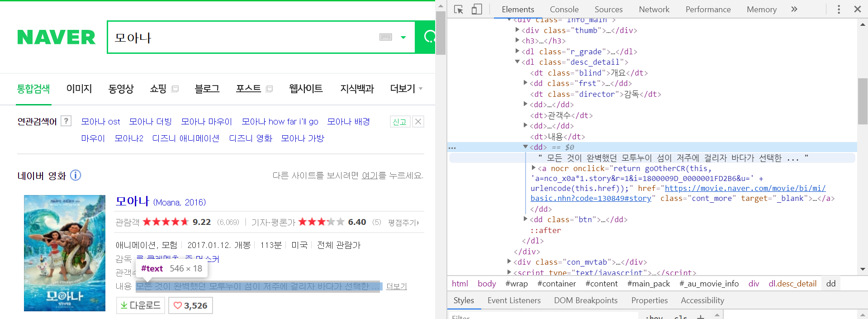Switch to the DOM Breakpoints pane tab
This screenshot has height=319, width=868.
pyautogui.click(x=586, y=300)
